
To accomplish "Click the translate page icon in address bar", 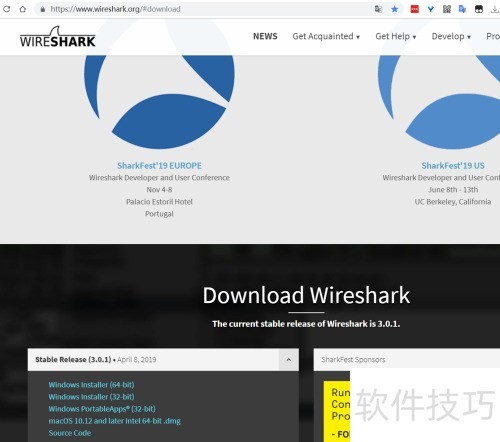I will (x=378, y=9).
